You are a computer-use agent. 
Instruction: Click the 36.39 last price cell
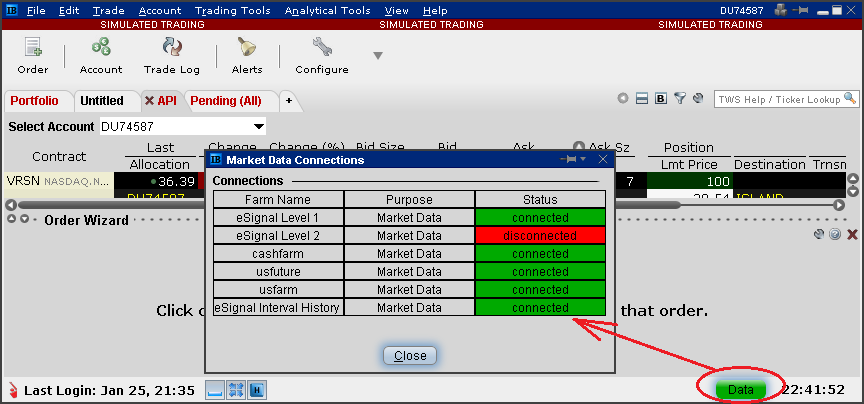pyautogui.click(x=156, y=181)
